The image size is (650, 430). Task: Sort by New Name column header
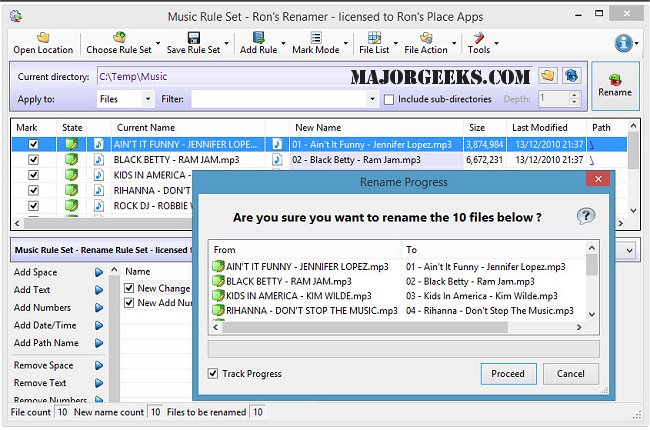[x=376, y=128]
